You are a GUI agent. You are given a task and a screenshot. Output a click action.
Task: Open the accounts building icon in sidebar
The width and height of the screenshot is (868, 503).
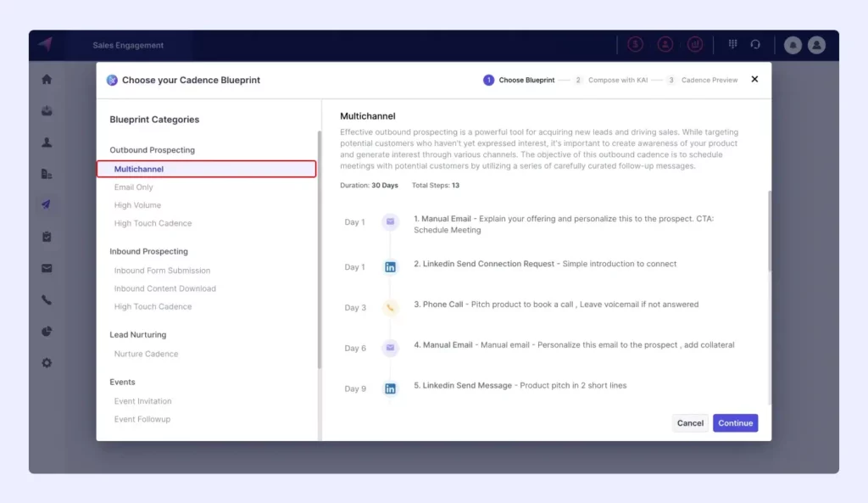pyautogui.click(x=47, y=174)
